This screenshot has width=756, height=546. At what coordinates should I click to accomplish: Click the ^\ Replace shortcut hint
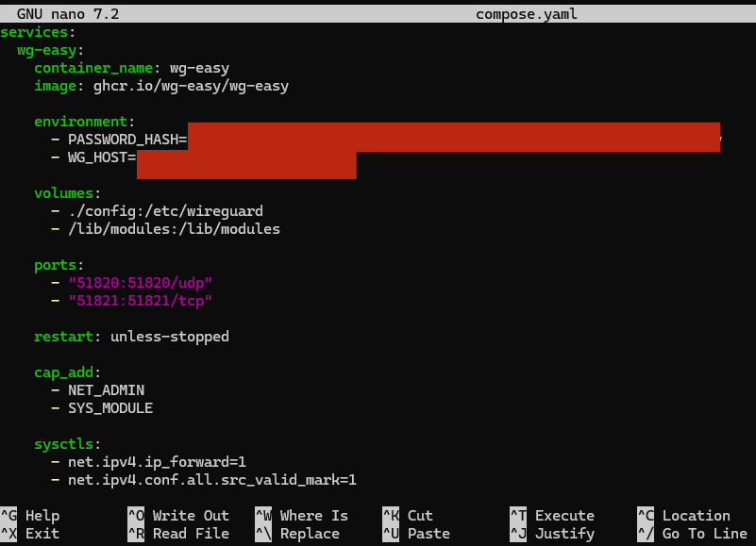pyautogui.click(x=297, y=534)
